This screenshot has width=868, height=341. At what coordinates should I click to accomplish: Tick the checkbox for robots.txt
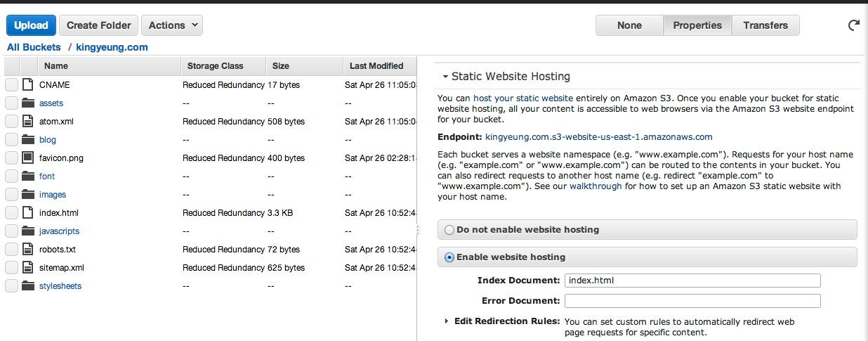[11, 249]
